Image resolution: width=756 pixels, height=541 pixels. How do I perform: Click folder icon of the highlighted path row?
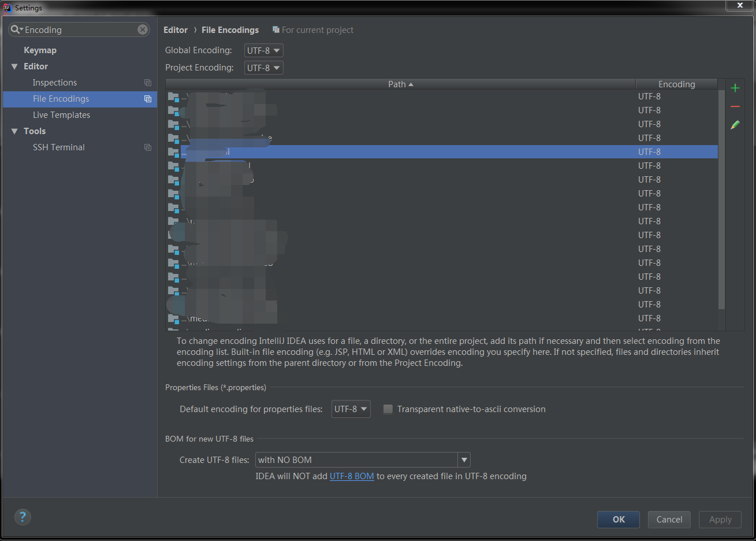[x=173, y=152]
